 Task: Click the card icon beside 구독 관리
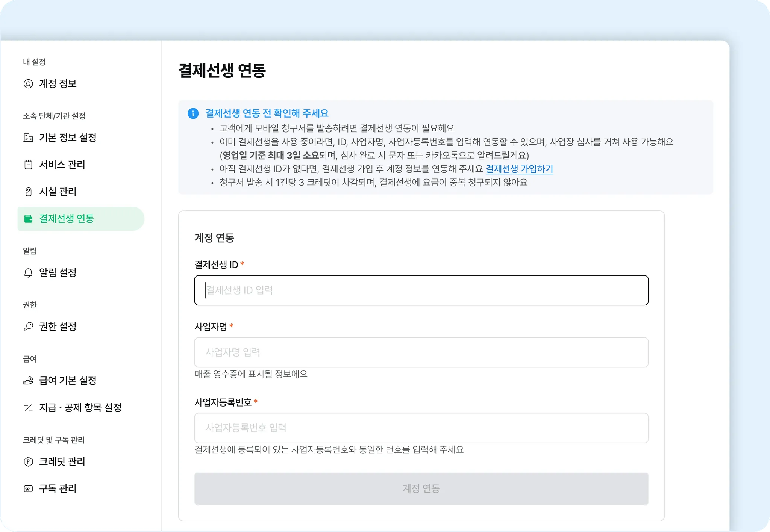point(28,489)
